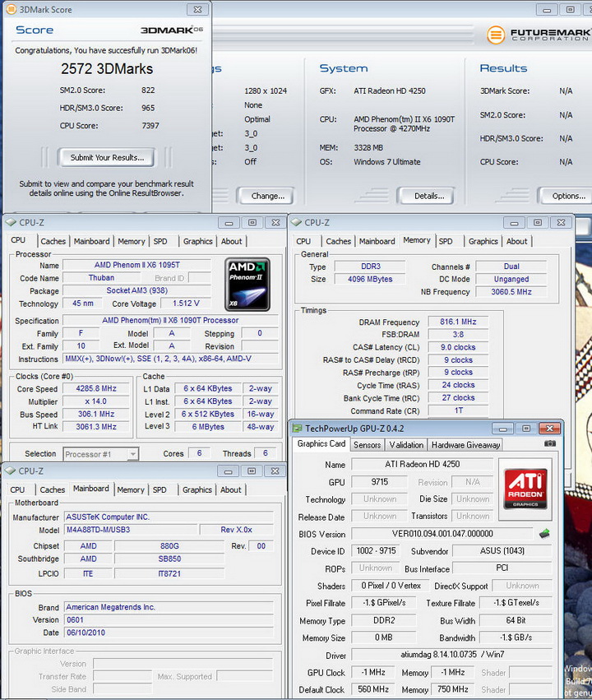Click the Subvendor field ASUS (1043)
Image resolution: width=592 pixels, height=700 pixels.
[502, 551]
